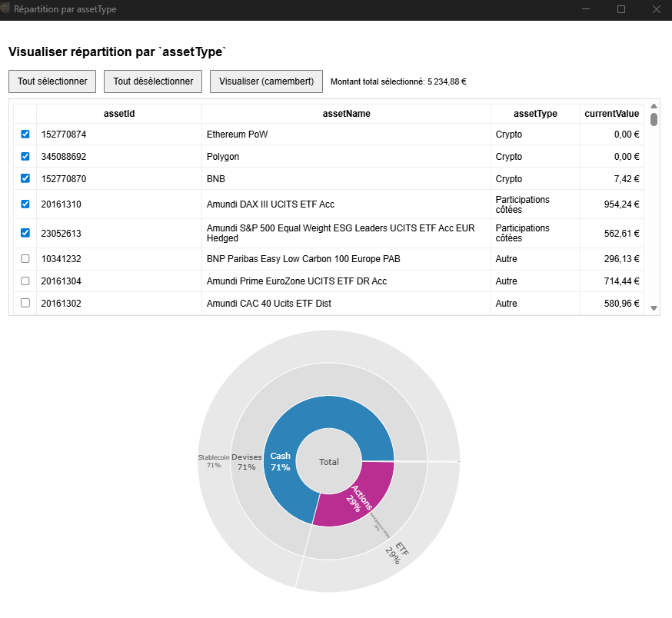Sort by the assetId column header
This screenshot has width=672, height=618.
pyautogui.click(x=119, y=114)
